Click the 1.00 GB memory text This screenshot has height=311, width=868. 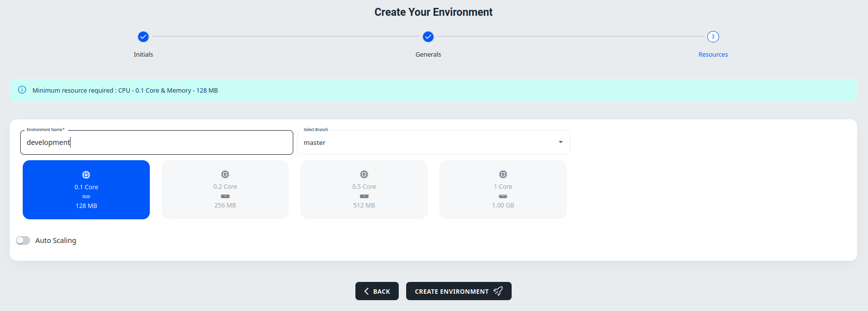tap(503, 206)
